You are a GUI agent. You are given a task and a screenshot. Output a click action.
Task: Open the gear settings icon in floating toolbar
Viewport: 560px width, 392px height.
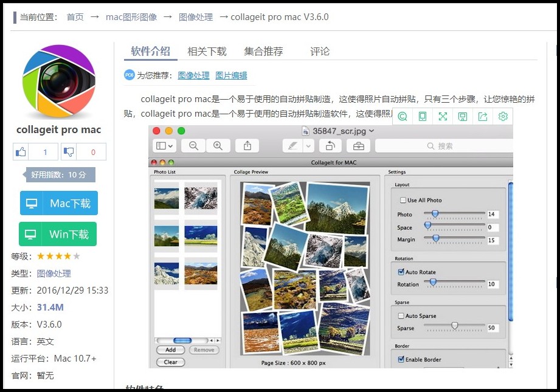[503, 117]
